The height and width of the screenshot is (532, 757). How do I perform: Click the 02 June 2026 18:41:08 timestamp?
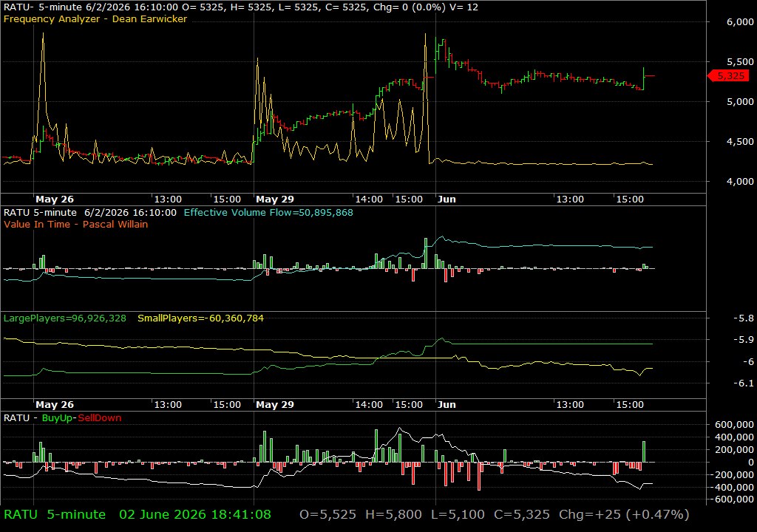tap(195, 514)
